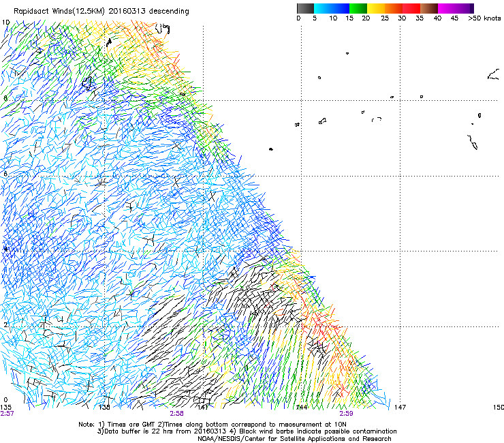Click the purple time stamp "2:58"
504x443 pixels.
coord(177,414)
